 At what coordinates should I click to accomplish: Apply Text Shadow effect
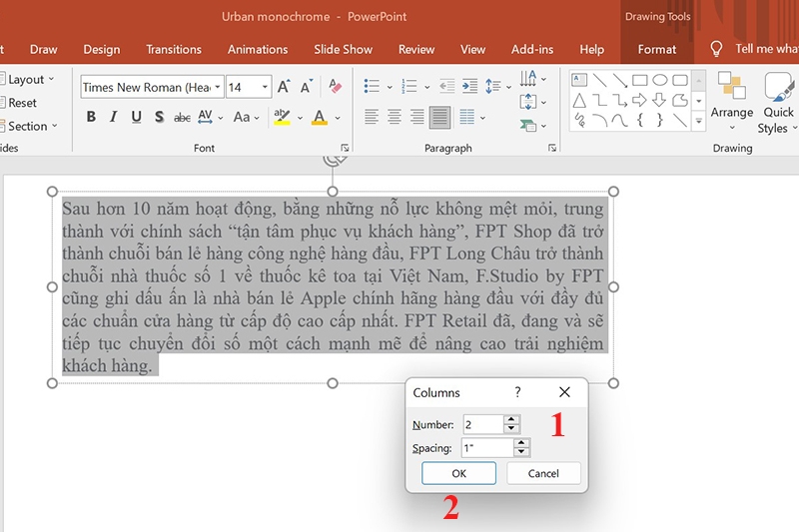click(159, 117)
